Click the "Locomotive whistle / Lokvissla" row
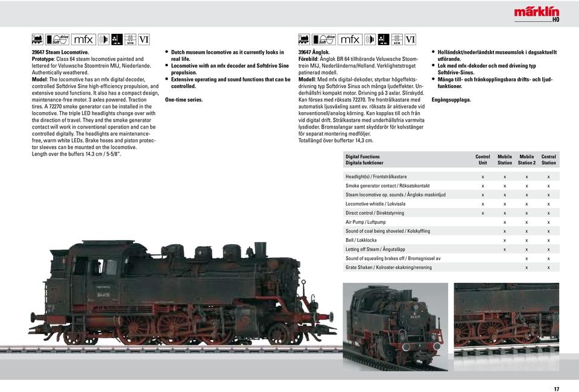Viewport: 579px width, 392px height. coord(451,204)
